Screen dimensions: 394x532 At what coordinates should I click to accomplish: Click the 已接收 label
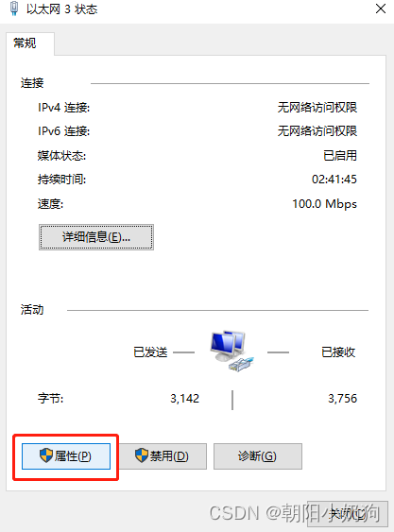tap(338, 352)
